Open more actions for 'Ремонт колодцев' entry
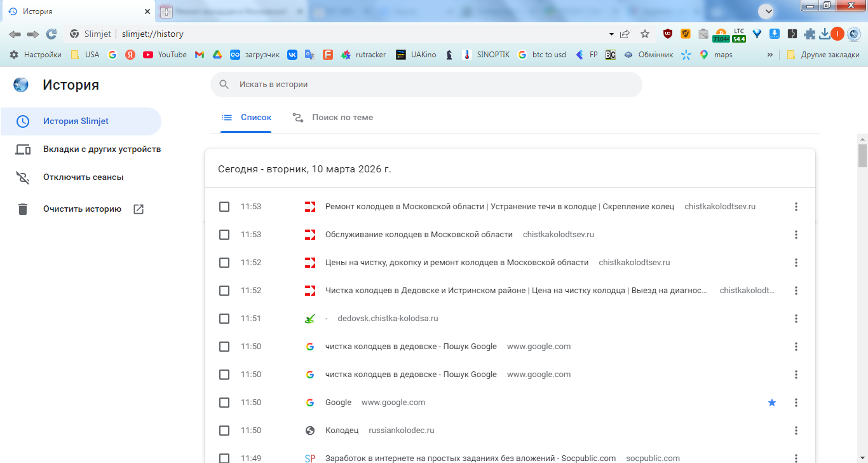The image size is (868, 463). [x=796, y=207]
